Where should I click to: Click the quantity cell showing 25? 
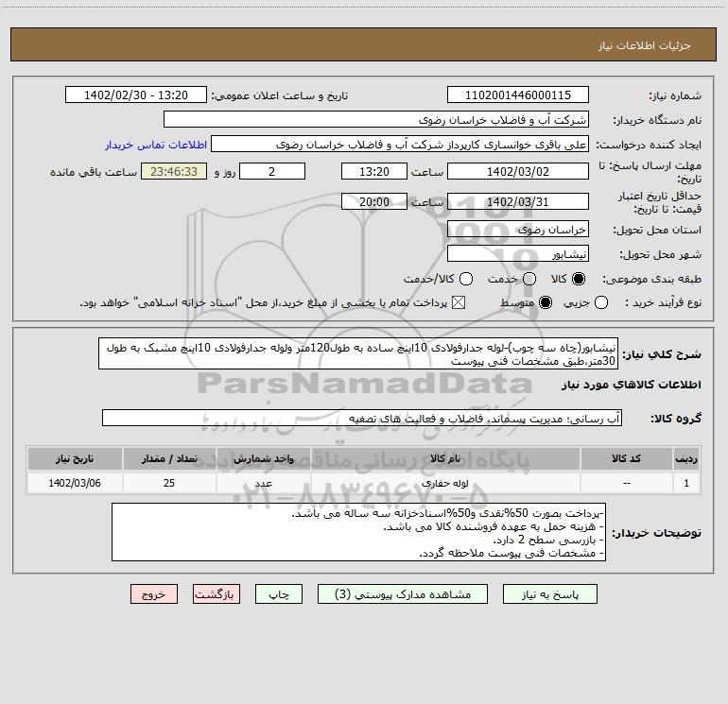[169, 483]
